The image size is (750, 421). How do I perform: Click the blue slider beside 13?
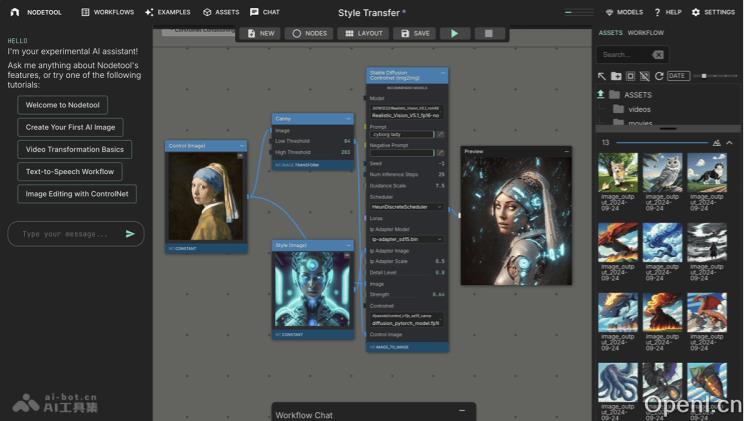click(x=662, y=143)
